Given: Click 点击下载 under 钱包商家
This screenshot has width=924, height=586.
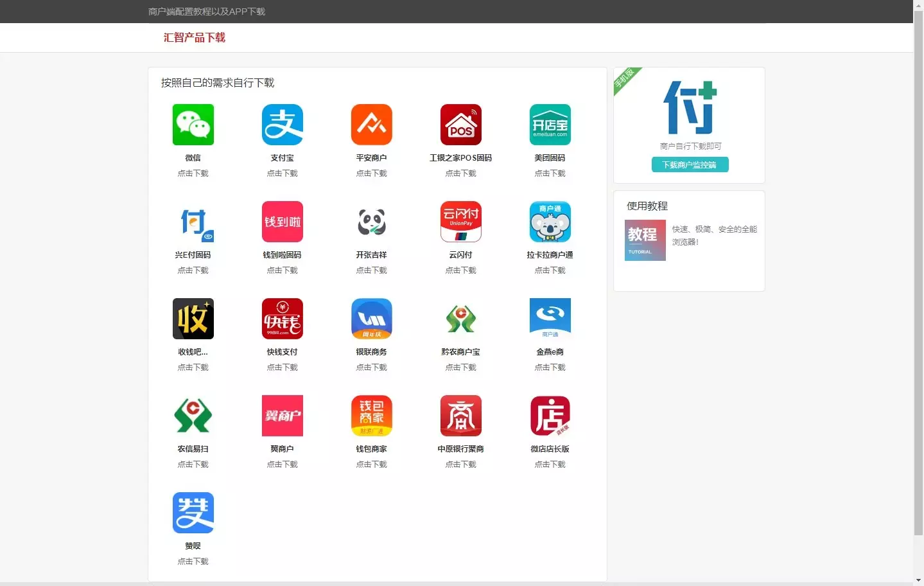Looking at the screenshot, I should coord(371,465).
